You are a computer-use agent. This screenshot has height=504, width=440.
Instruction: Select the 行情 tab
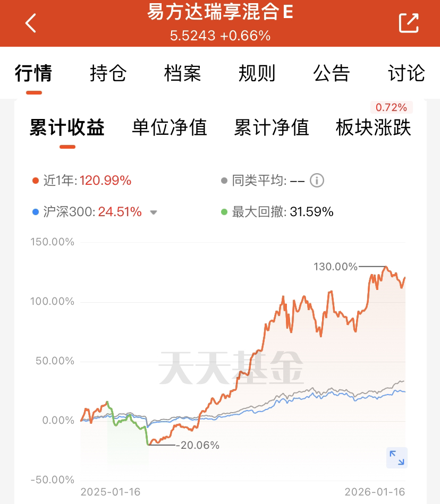coord(33,73)
